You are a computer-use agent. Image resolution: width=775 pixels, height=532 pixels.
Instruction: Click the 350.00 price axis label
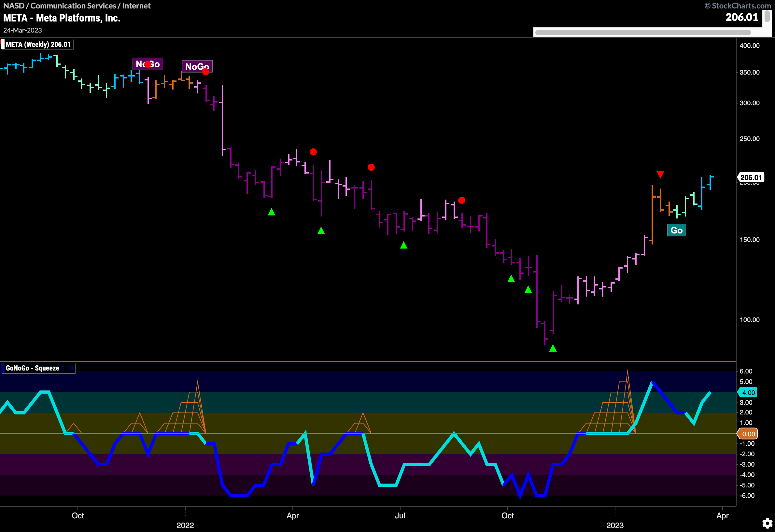749,72
